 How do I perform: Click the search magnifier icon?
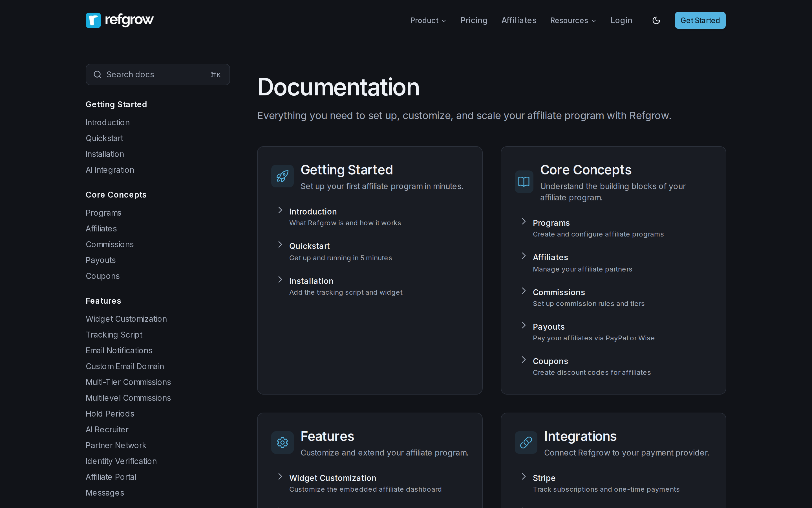pos(97,75)
